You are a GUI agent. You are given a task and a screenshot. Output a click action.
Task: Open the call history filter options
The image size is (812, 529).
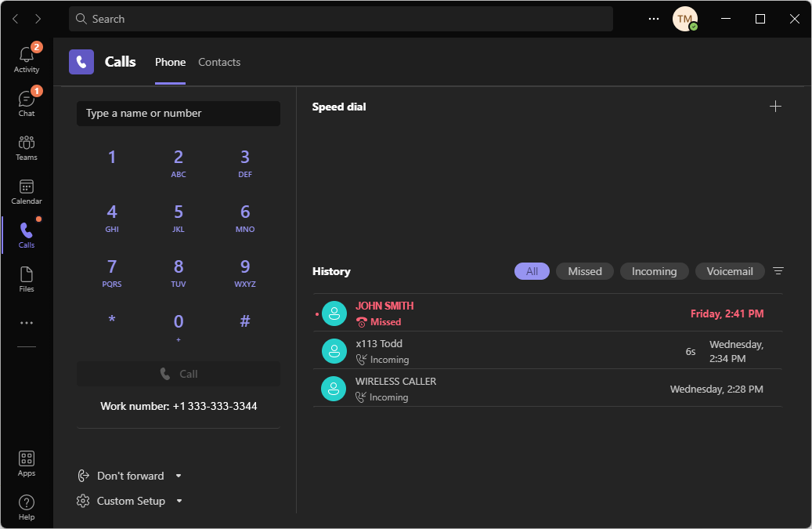[778, 270]
